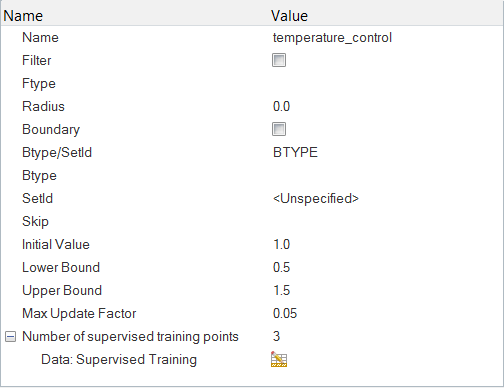This screenshot has width=504, height=388.
Task: Edit the temperature_control name field
Action: [x=387, y=37]
